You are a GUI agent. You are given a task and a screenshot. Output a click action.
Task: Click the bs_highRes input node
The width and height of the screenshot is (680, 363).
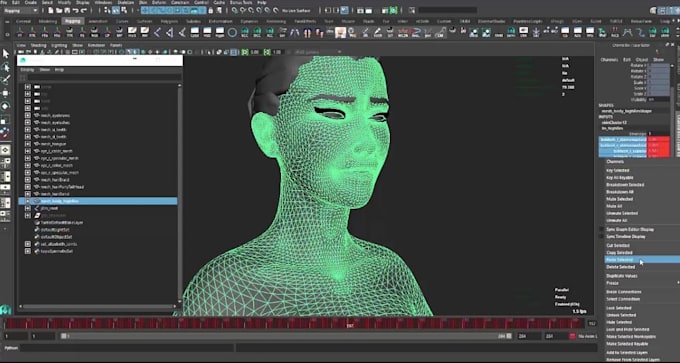[x=612, y=128]
